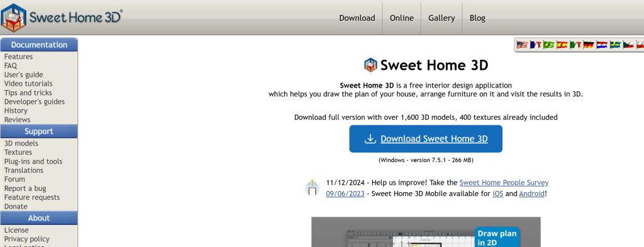Click the 'Draw plan in 2D' label on preview
Screen dimensions: 644x247
coord(497,238)
